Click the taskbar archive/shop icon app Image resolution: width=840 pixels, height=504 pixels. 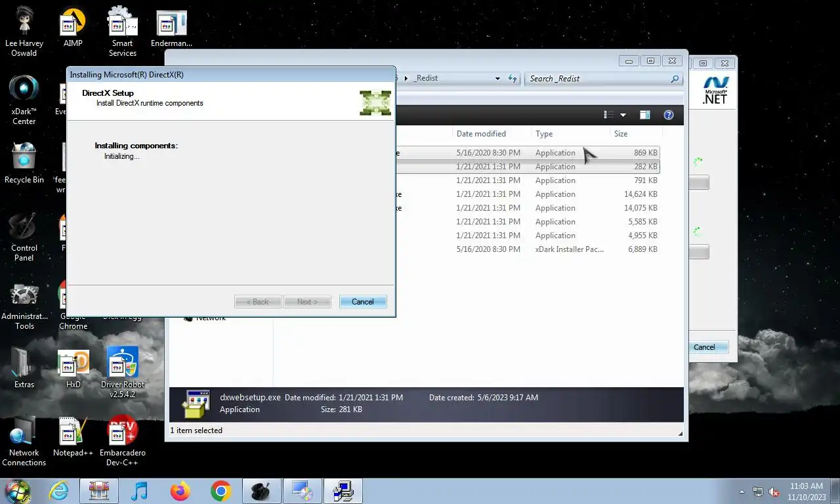pyautogui.click(x=98, y=491)
